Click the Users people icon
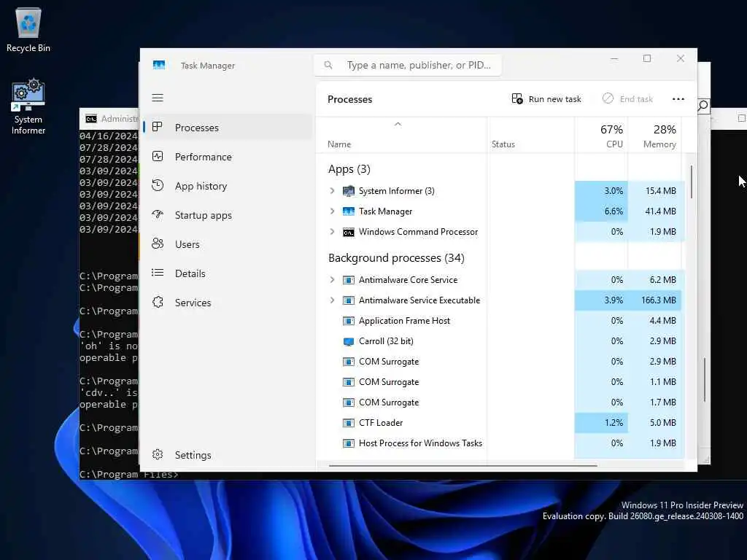 pos(158,244)
